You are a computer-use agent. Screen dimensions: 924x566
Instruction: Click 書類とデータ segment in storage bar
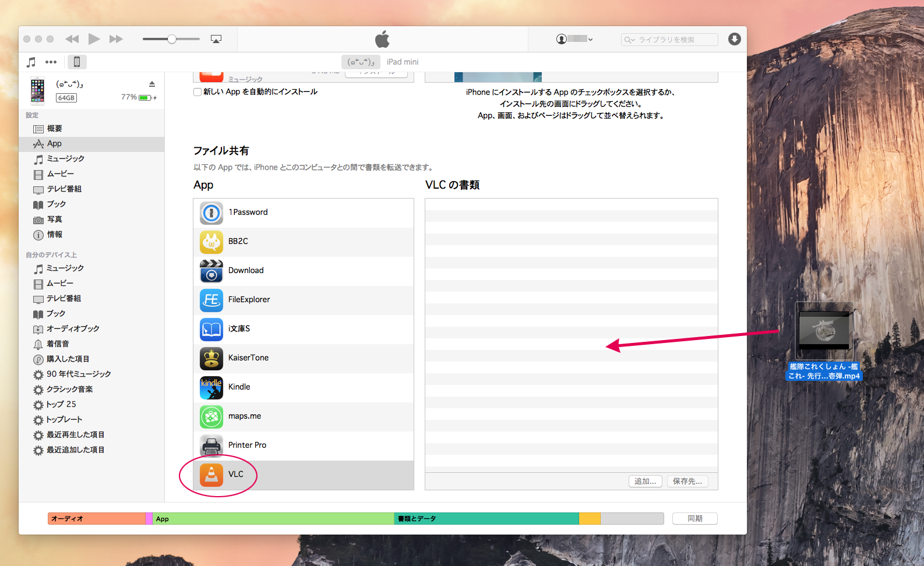tap(486, 519)
